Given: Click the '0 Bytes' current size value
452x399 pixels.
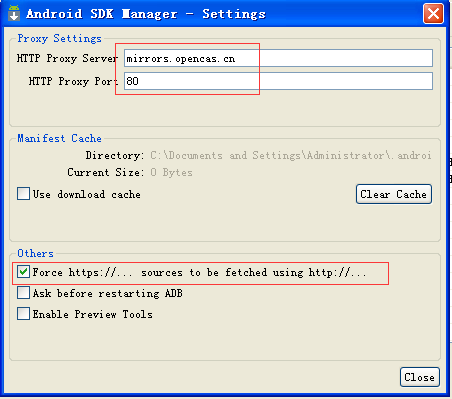Looking at the screenshot, I should (171, 172).
